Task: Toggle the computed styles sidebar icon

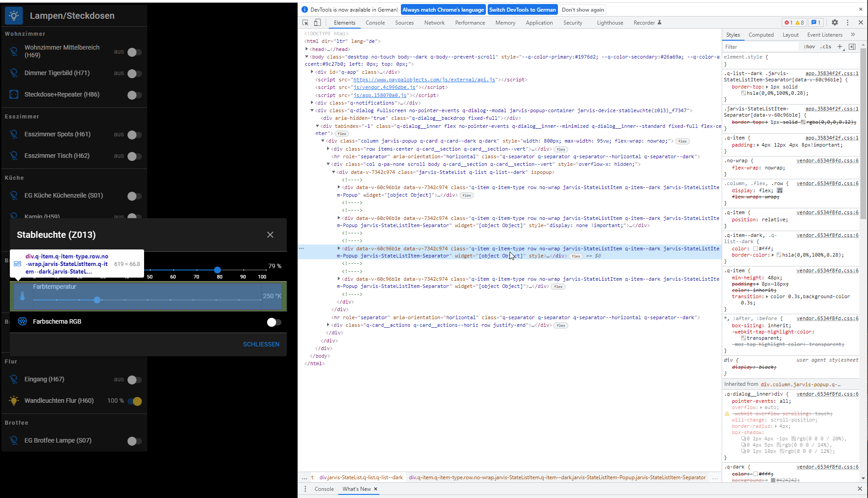Action: pos(852,46)
